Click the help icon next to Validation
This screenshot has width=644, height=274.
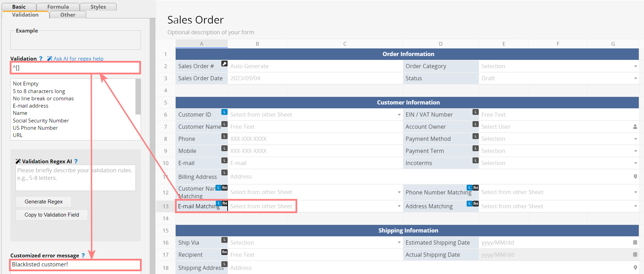tap(41, 58)
